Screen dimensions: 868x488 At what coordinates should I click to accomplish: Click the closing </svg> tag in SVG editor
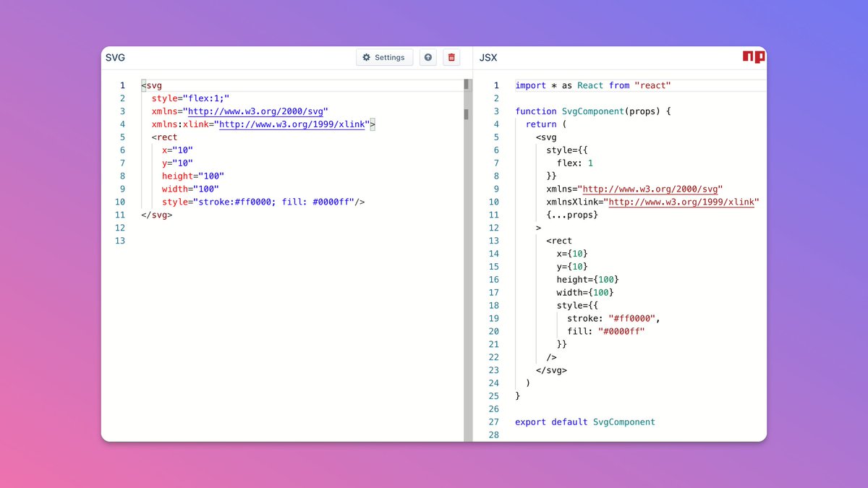click(x=157, y=215)
